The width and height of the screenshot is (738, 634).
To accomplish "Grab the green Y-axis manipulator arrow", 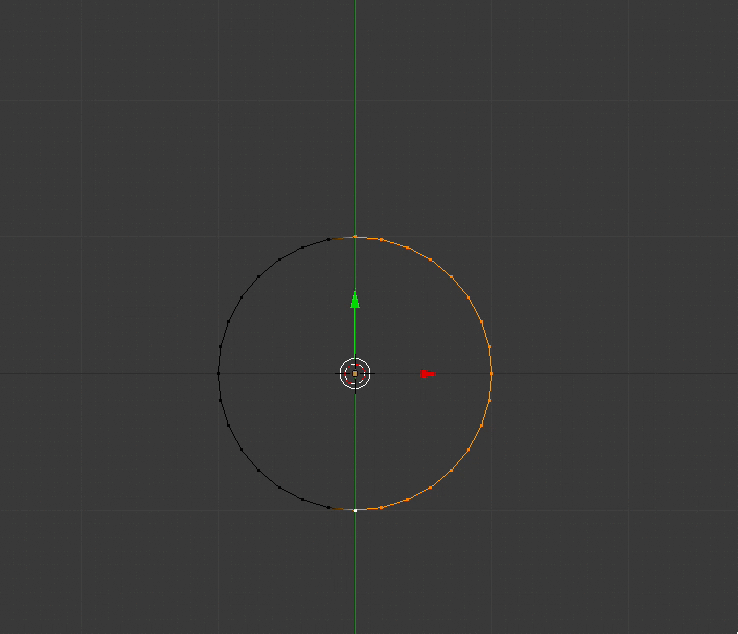I will 355,300.
